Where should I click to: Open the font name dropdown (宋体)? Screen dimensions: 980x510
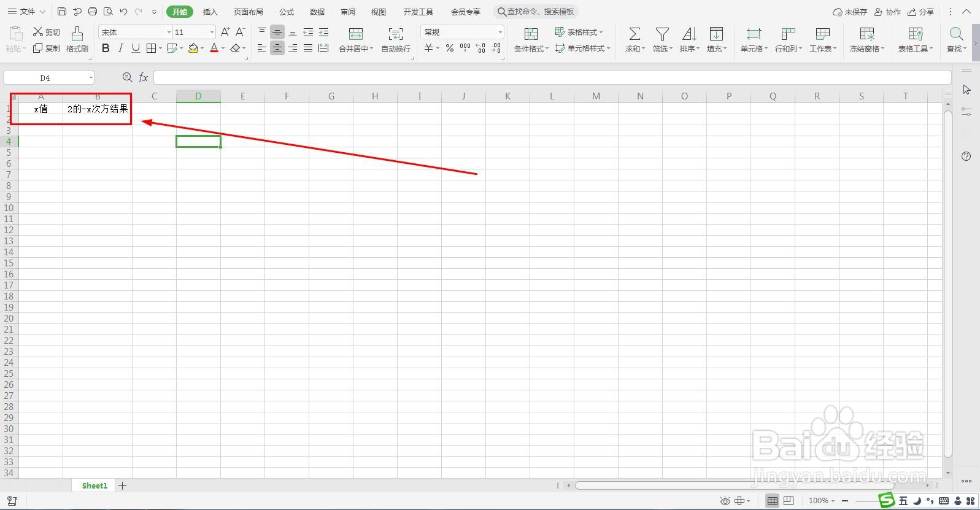pyautogui.click(x=169, y=32)
